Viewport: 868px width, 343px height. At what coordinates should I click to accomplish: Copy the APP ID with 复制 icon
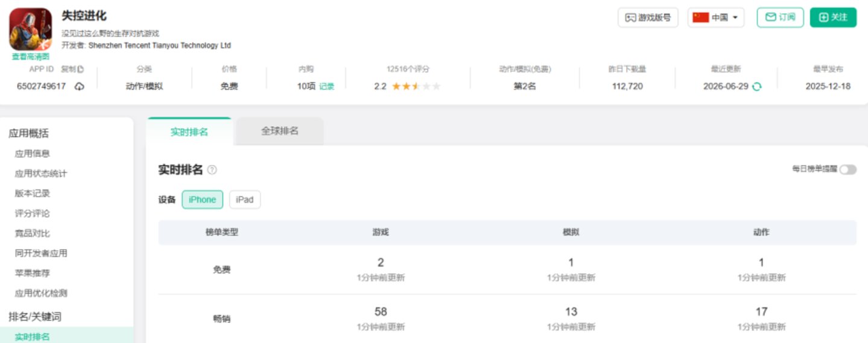[x=72, y=69]
